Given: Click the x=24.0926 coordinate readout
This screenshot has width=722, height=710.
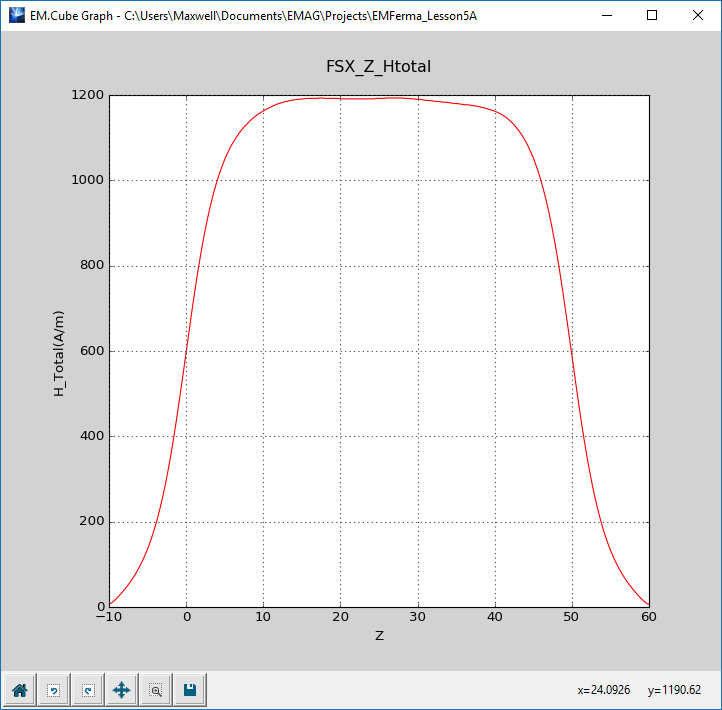Looking at the screenshot, I should coord(603,690).
